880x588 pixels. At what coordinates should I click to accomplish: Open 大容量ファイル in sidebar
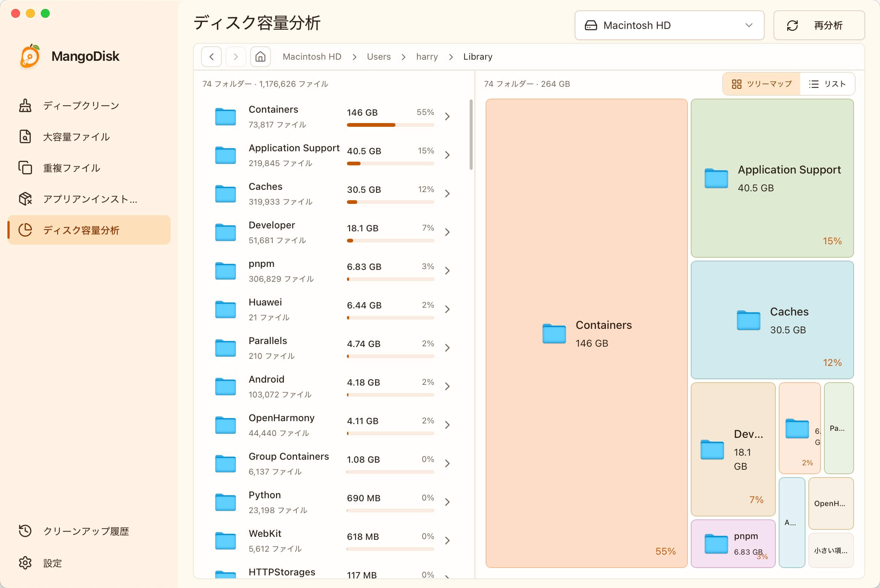point(89,137)
